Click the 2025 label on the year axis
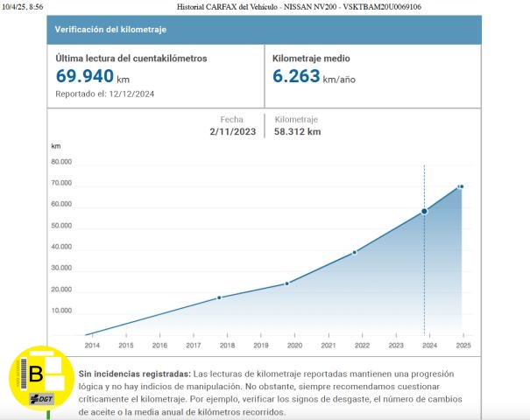This screenshot has width=530, height=420. point(463,346)
